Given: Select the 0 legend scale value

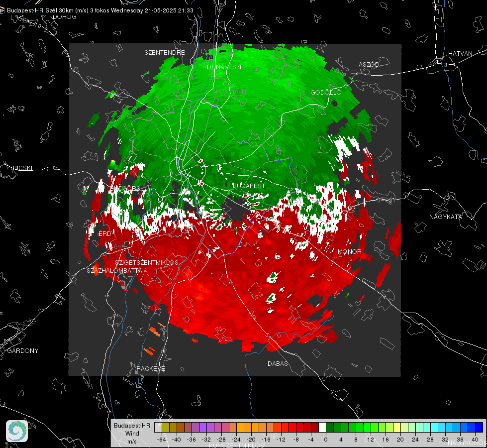Looking at the screenshot, I should [326, 440].
